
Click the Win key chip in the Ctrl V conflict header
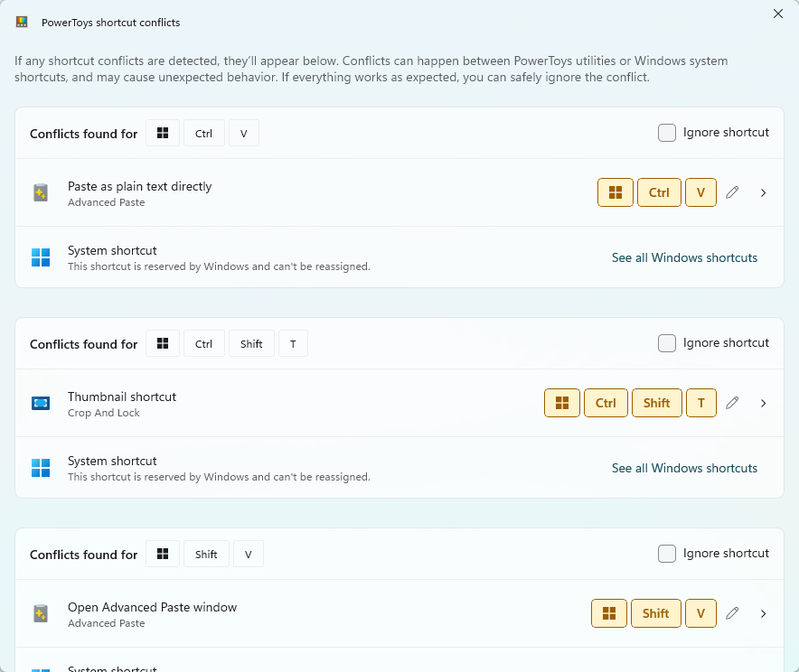click(162, 133)
